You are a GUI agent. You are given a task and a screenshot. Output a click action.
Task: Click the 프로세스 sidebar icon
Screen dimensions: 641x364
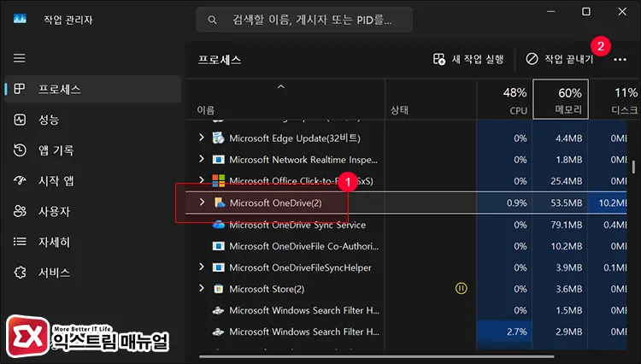pos(19,89)
